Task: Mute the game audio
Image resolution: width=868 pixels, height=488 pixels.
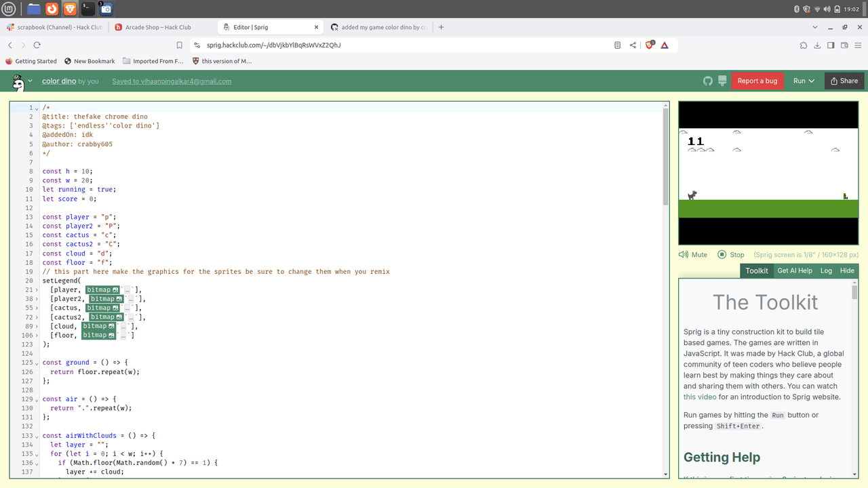Action: tap(693, 255)
